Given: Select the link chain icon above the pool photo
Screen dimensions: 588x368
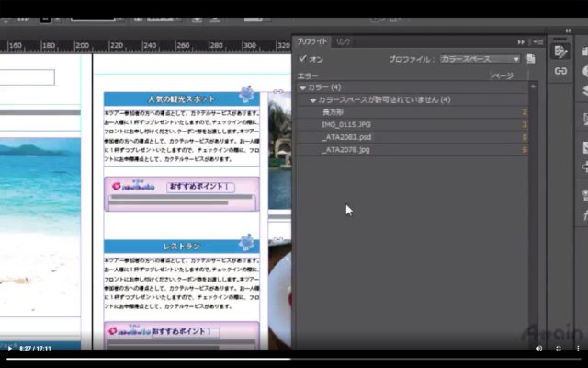Looking at the screenshot, I should click(277, 91).
